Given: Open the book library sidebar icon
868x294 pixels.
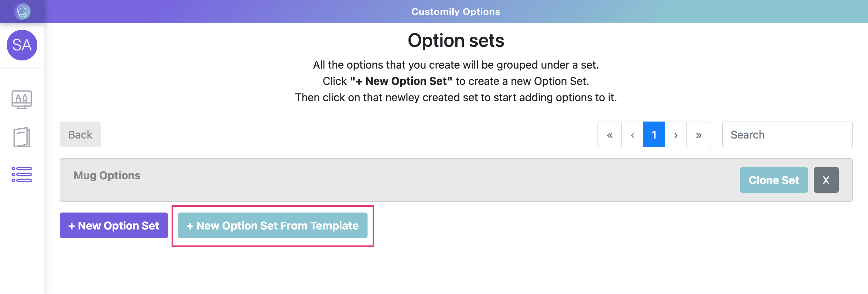Looking at the screenshot, I should pyautogui.click(x=22, y=137).
